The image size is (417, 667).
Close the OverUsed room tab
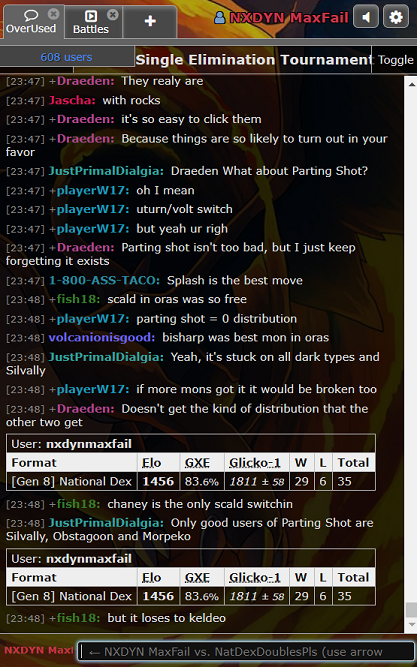pyautogui.click(x=53, y=14)
